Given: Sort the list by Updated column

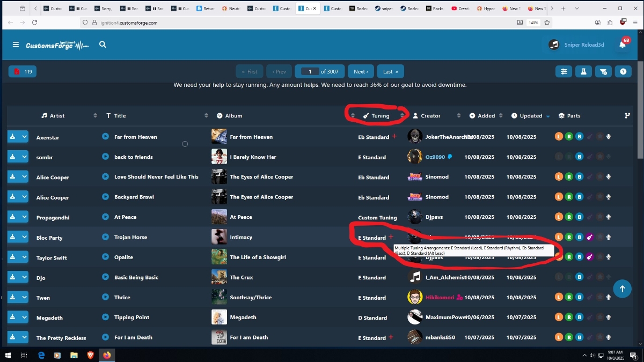Looking at the screenshot, I should (x=530, y=116).
